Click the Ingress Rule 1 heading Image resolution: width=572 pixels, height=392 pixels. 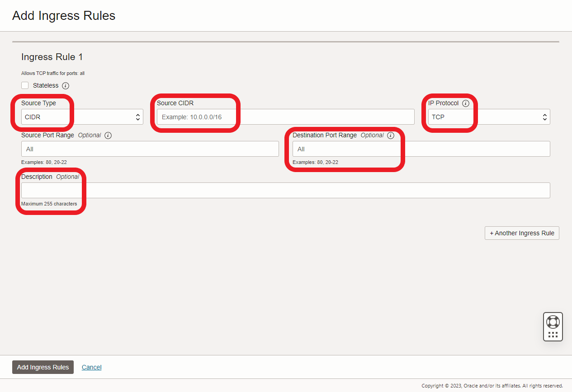coord(52,57)
